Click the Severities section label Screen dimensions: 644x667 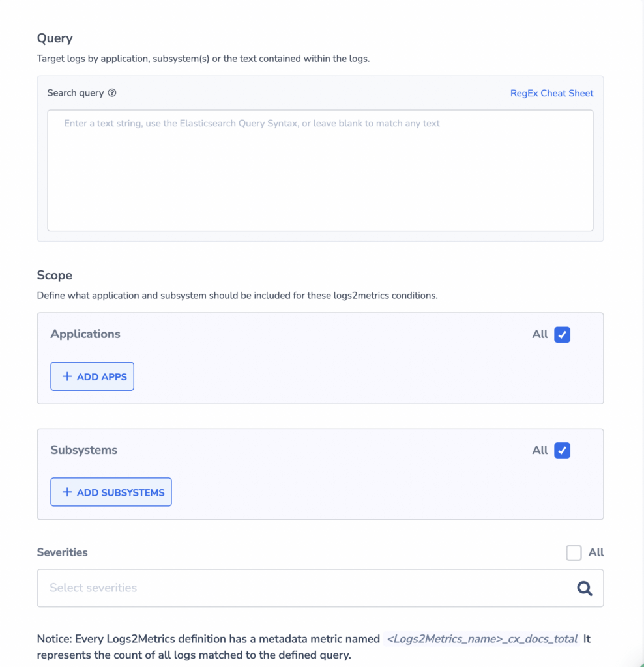coord(62,552)
